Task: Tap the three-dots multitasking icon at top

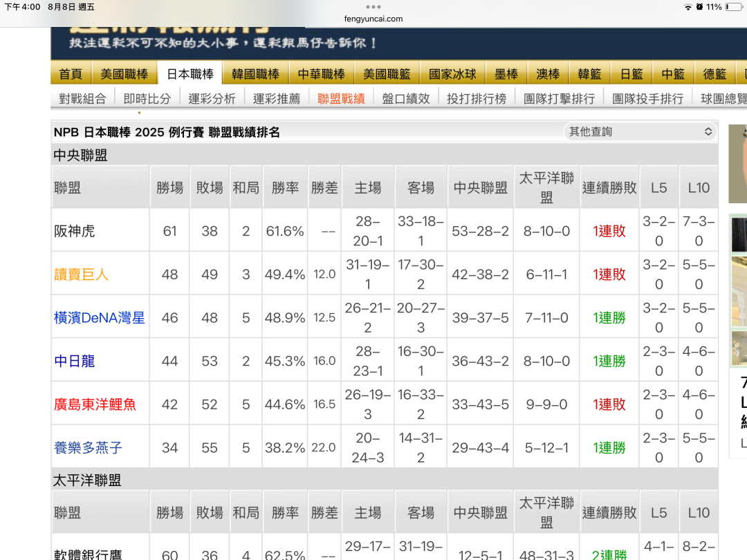Action: 373,7
